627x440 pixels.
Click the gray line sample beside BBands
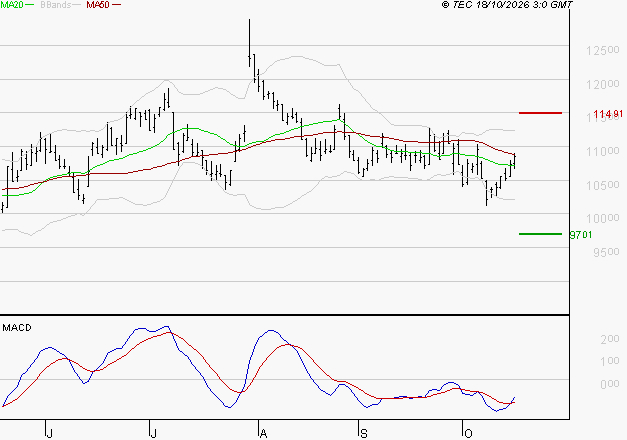76,5
